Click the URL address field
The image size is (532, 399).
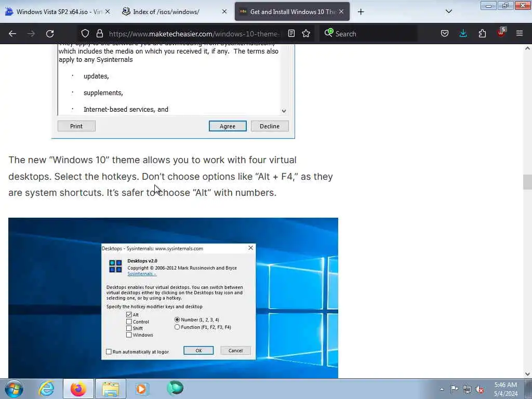[194, 34]
